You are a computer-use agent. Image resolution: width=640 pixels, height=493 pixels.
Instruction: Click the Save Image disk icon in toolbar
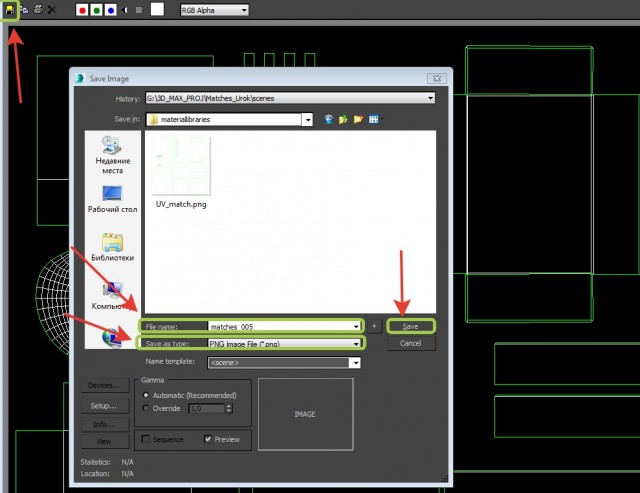pyautogui.click(x=11, y=9)
